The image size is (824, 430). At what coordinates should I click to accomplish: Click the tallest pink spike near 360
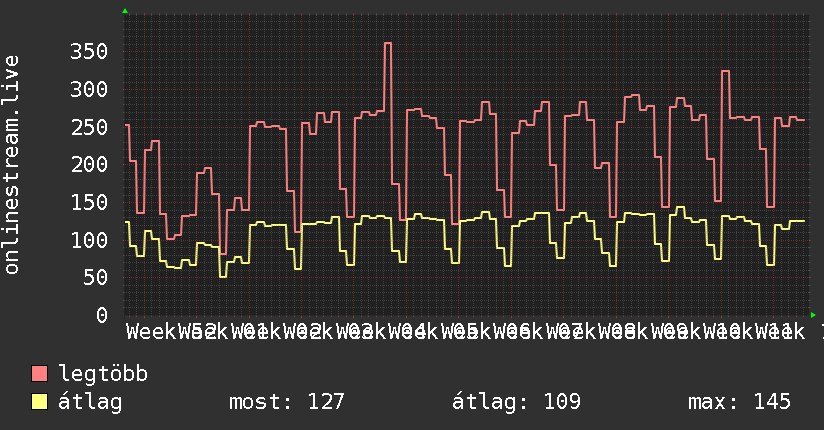[388, 44]
